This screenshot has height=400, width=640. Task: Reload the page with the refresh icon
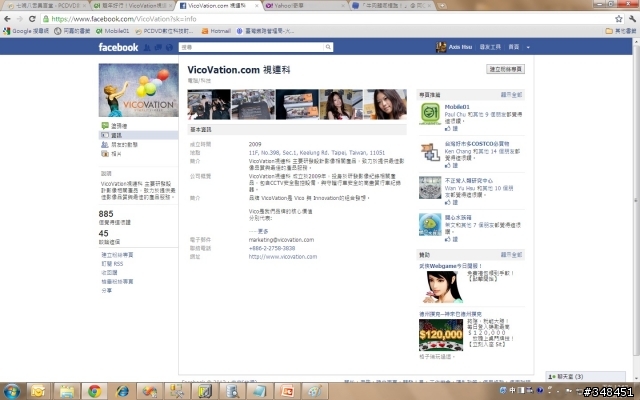pyautogui.click(x=32, y=19)
